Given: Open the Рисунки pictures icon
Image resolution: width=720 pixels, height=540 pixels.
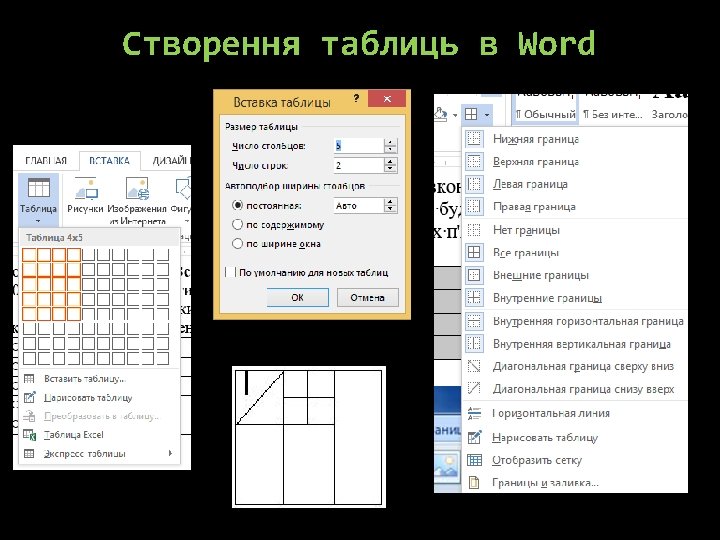Looking at the screenshot, I should pos(86,189).
